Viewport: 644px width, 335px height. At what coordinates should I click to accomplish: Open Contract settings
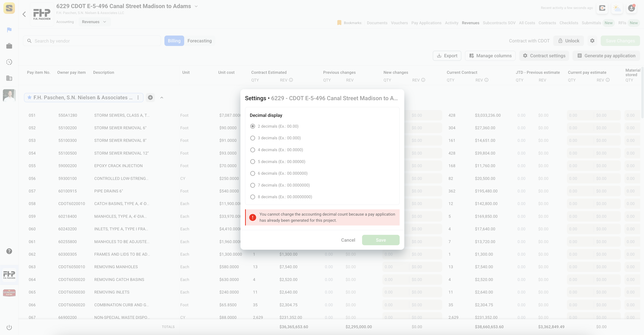click(544, 56)
